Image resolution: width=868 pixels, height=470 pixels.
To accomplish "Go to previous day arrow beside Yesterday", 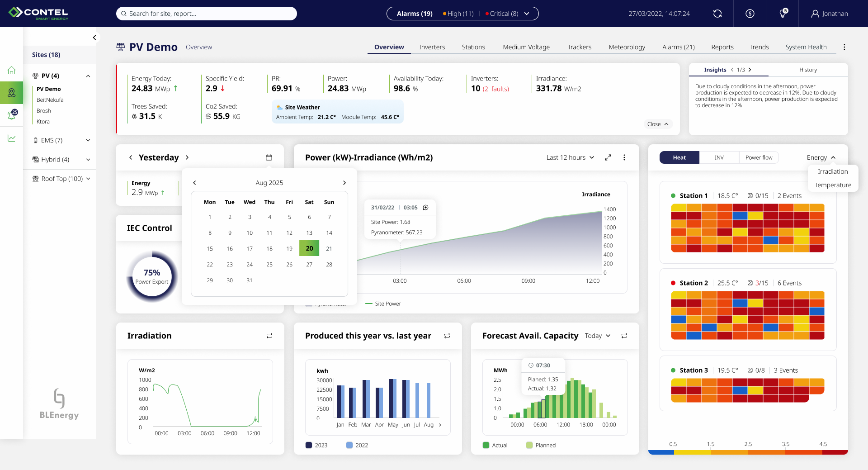I will click(131, 157).
